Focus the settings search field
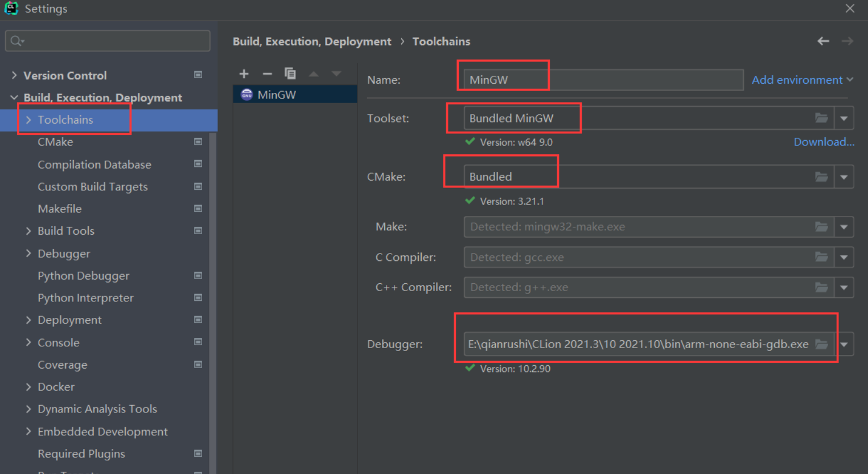 108,41
